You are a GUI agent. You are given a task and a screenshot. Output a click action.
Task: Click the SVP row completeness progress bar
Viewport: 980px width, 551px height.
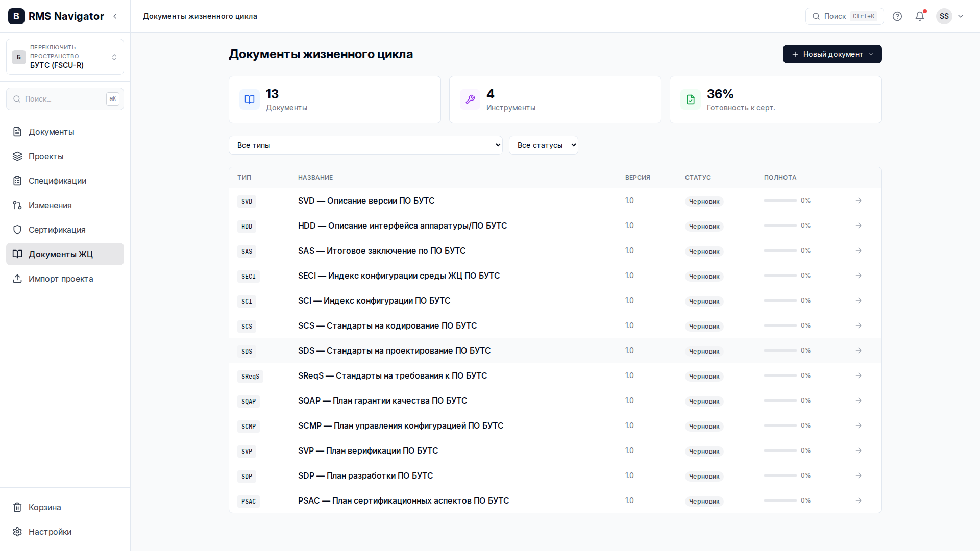(x=780, y=450)
